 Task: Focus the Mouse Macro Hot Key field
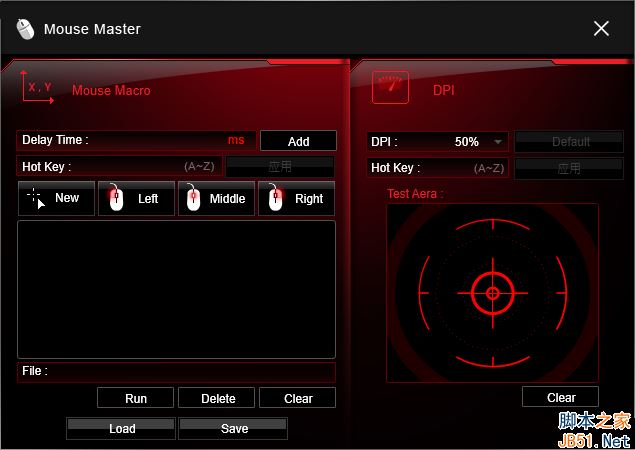[119, 166]
